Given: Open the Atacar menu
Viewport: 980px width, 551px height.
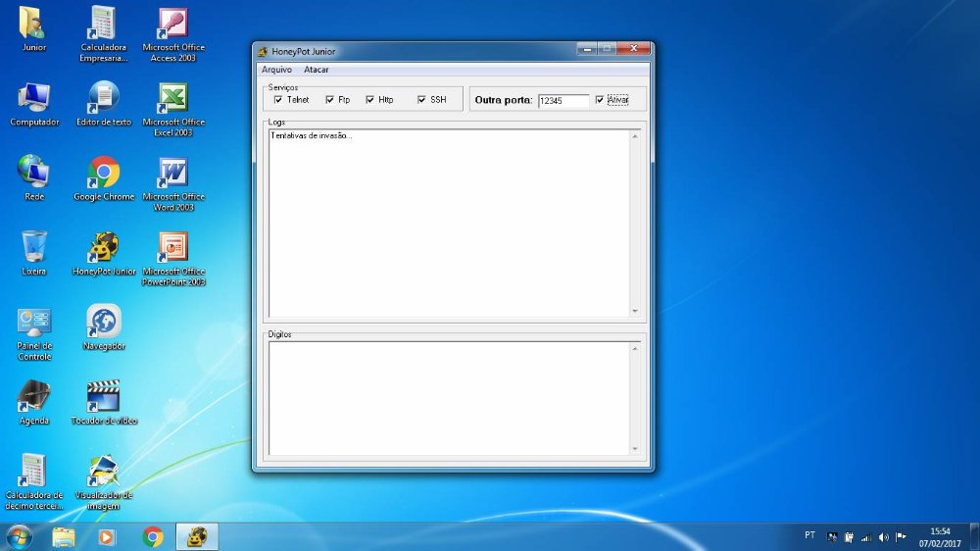Looking at the screenshot, I should pyautogui.click(x=317, y=70).
